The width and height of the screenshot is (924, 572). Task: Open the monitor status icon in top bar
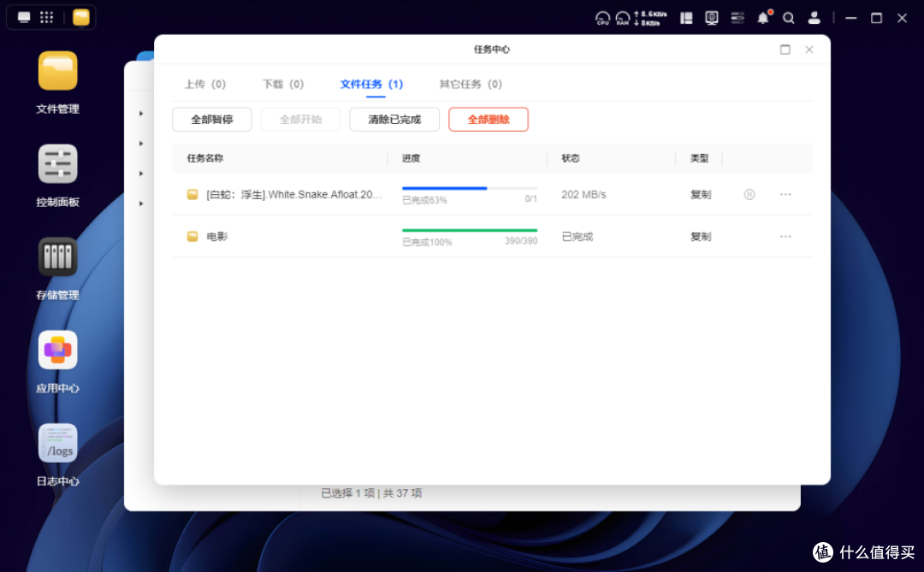[x=712, y=18]
